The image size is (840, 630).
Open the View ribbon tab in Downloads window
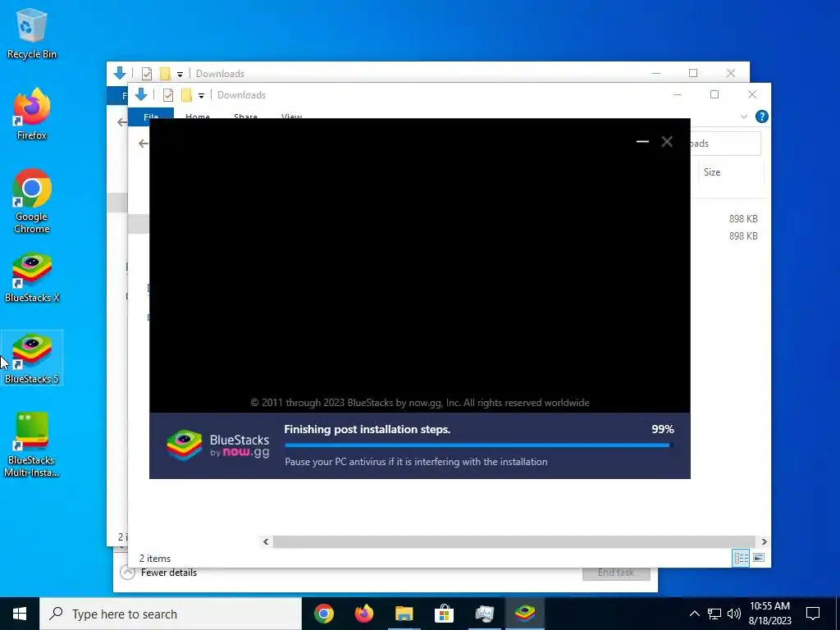pos(291,116)
